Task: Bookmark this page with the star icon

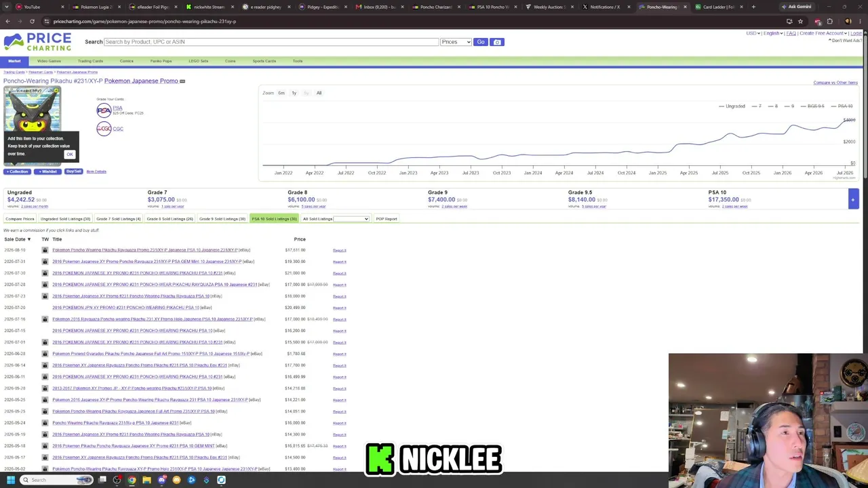Action: [x=800, y=21]
